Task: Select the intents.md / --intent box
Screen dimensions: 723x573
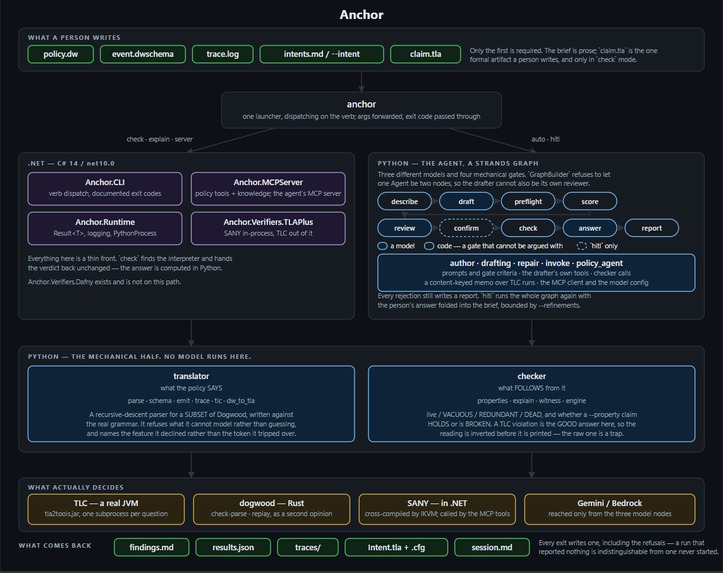Action: tap(321, 54)
